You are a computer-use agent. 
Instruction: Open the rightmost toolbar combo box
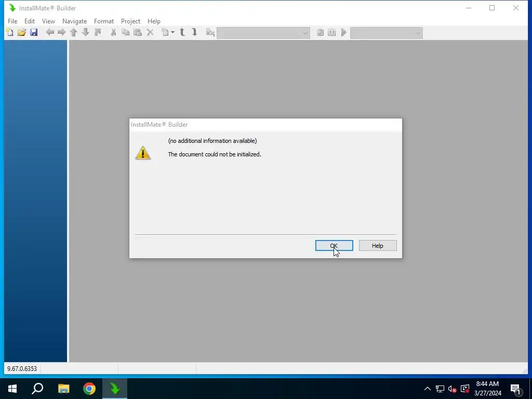click(x=387, y=33)
